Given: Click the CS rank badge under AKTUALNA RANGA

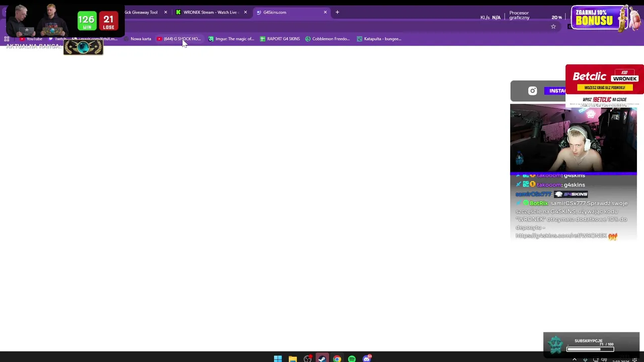Looking at the screenshot, I should (x=83, y=47).
